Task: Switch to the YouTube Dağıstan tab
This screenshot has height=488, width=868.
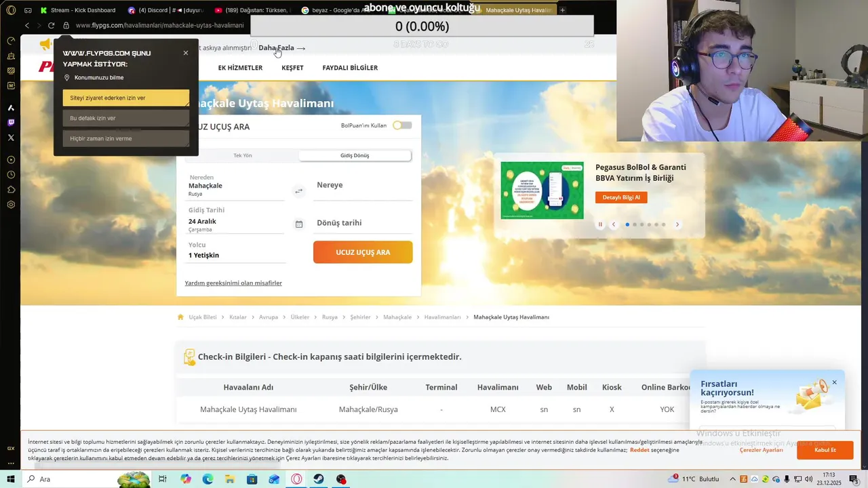Action: (252, 10)
